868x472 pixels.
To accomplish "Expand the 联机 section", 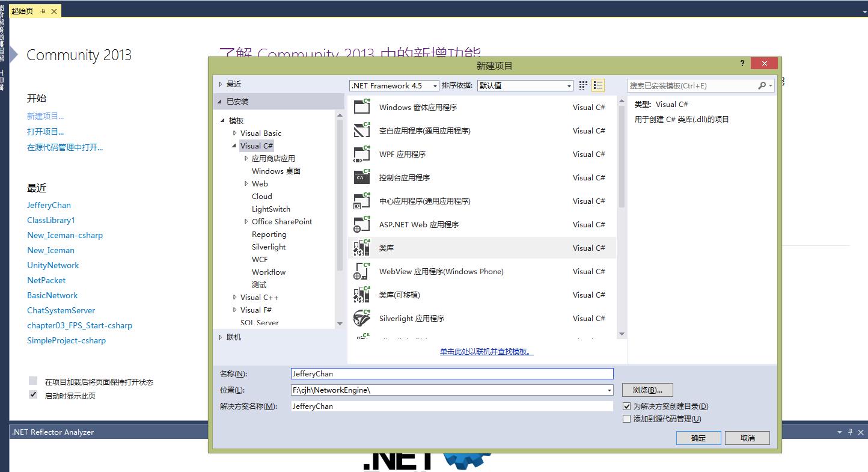I will pyautogui.click(x=221, y=337).
